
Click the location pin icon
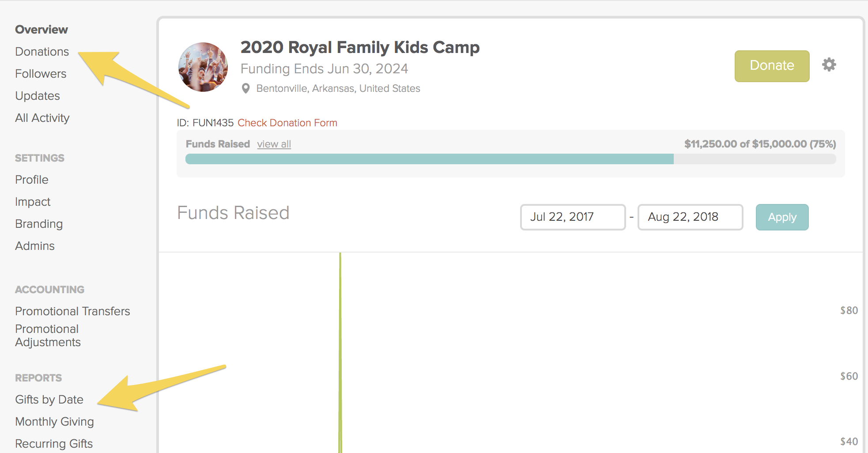246,88
